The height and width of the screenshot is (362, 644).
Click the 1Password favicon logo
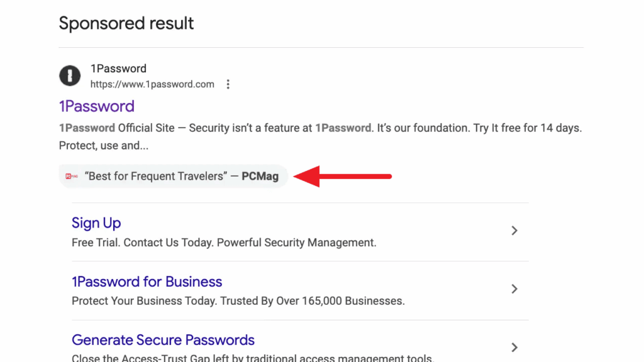pyautogui.click(x=69, y=75)
